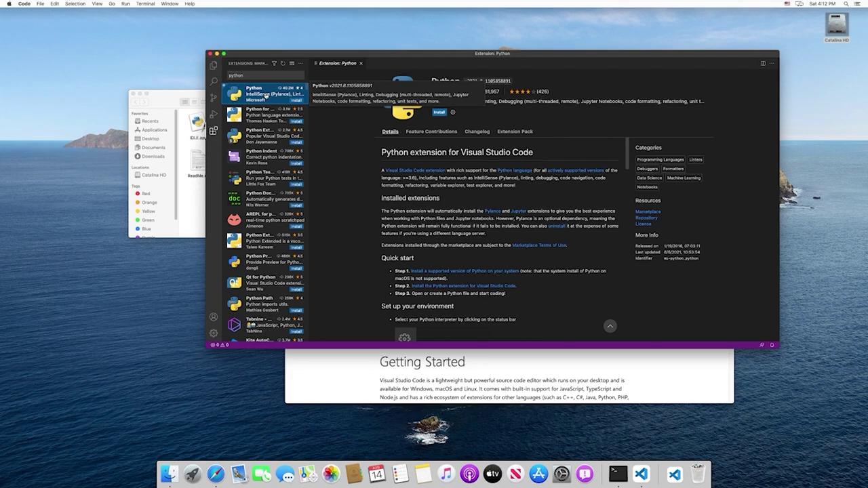Click the python extensions search field
The width and height of the screenshot is (868, 488).
(264, 75)
